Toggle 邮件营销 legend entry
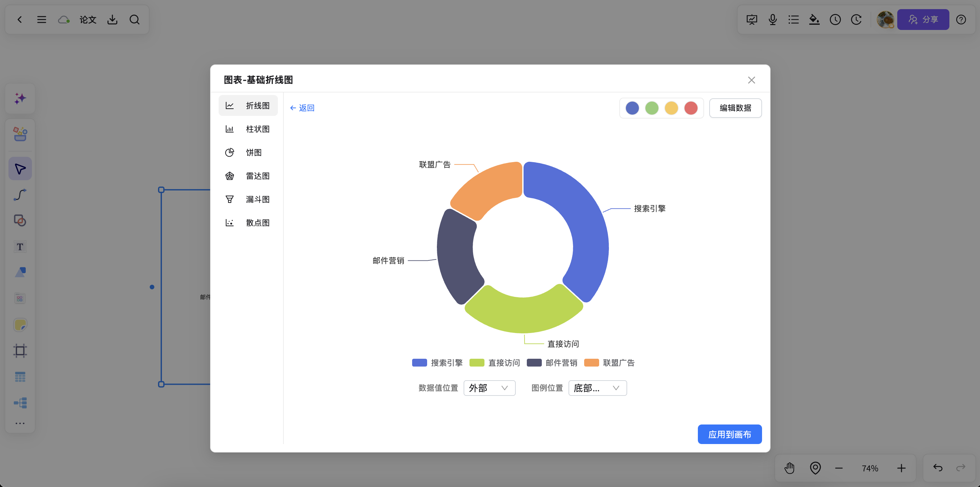This screenshot has width=980, height=487. pyautogui.click(x=552, y=363)
